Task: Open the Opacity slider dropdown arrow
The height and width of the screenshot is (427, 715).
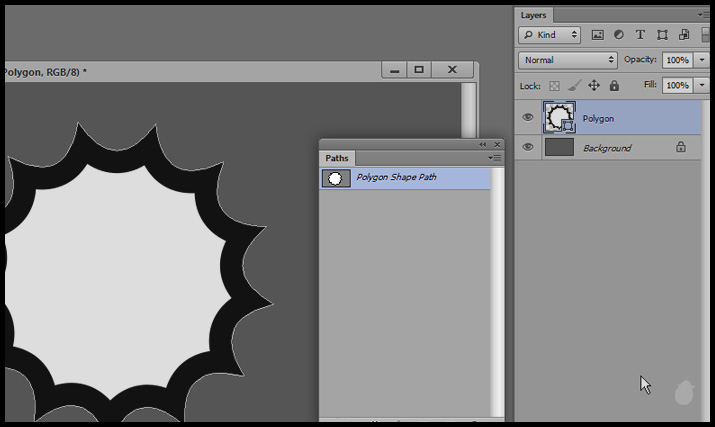Action: [x=703, y=60]
